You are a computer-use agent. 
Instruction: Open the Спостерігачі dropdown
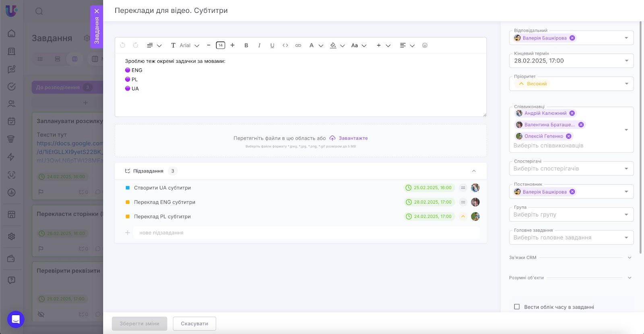point(626,169)
